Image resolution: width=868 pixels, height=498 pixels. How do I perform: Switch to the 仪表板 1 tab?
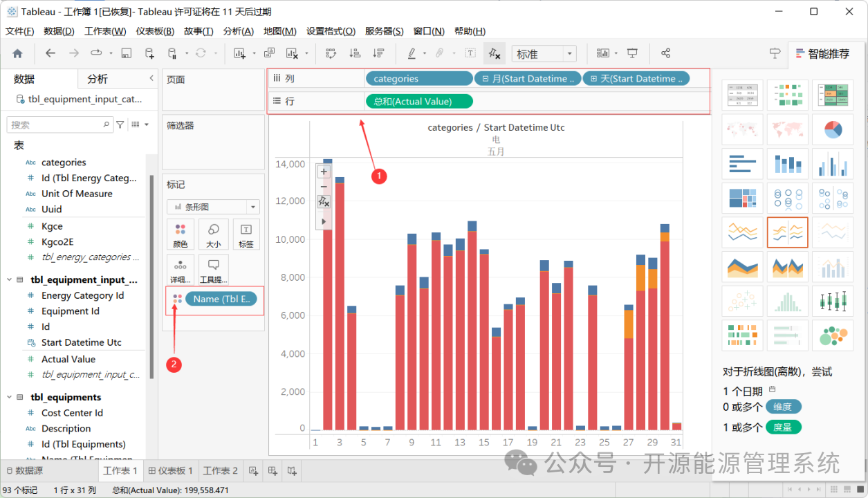[x=170, y=471]
